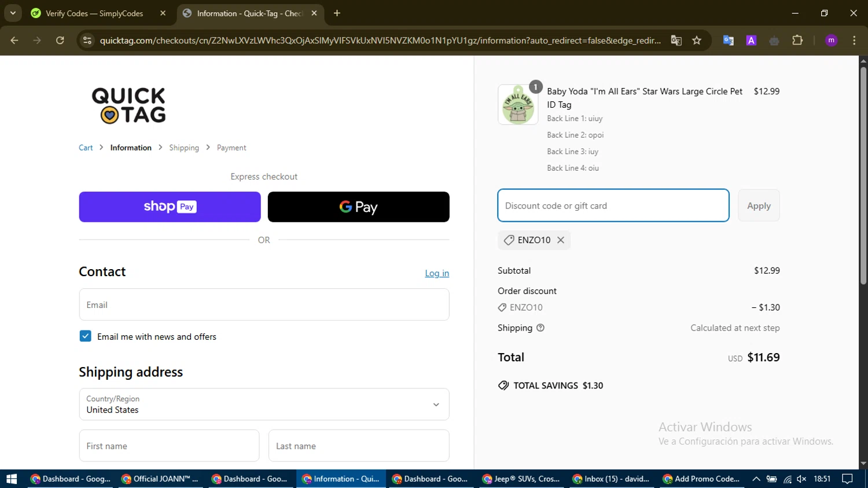Open the Windows Start menu
The image size is (868, 488).
[x=12, y=479]
